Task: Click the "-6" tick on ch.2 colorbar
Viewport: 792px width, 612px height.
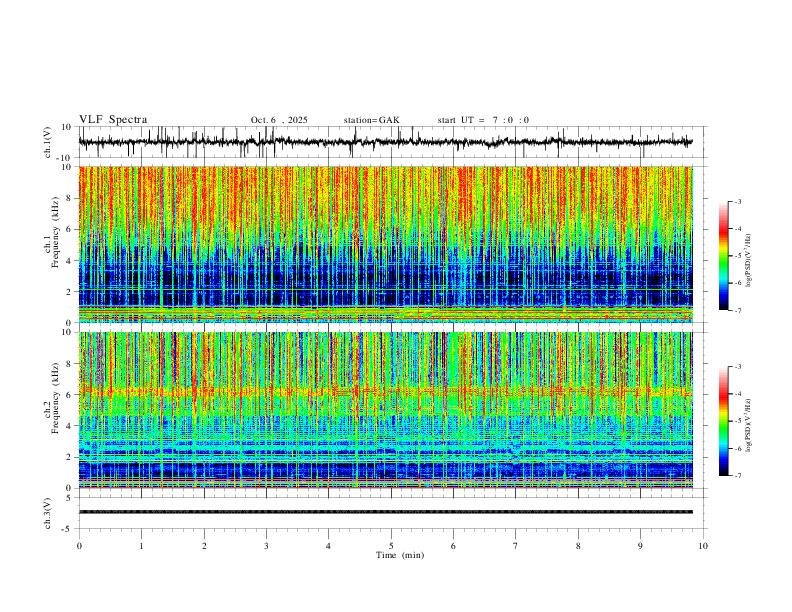Action: 737,448
